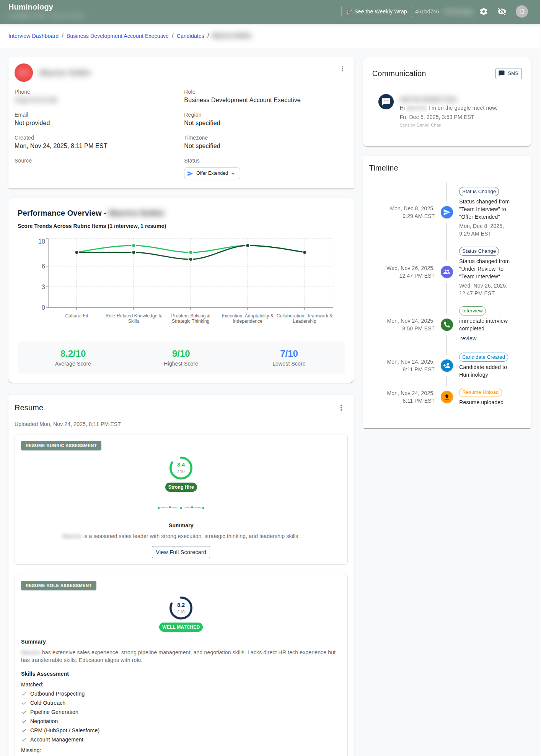Screen dimensions: 541x756
Task: Click the candidate added person icon
Action: point(446,366)
